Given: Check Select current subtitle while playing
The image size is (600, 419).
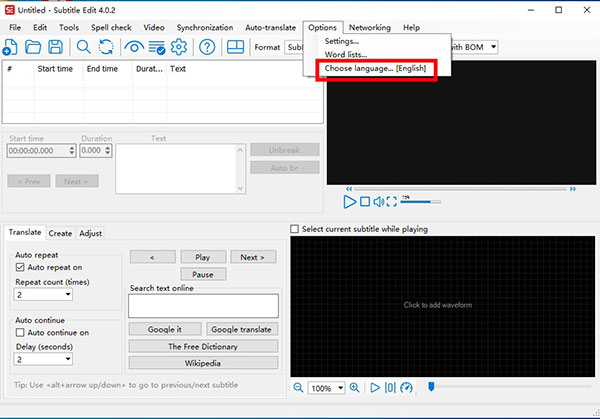Looking at the screenshot, I should (x=295, y=229).
